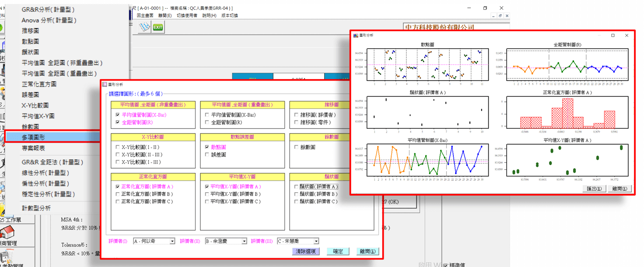Viewport: 644px width, 267px height.
Task: Choose Anova 分析(計量型) menu entry
Action: click(x=49, y=20)
